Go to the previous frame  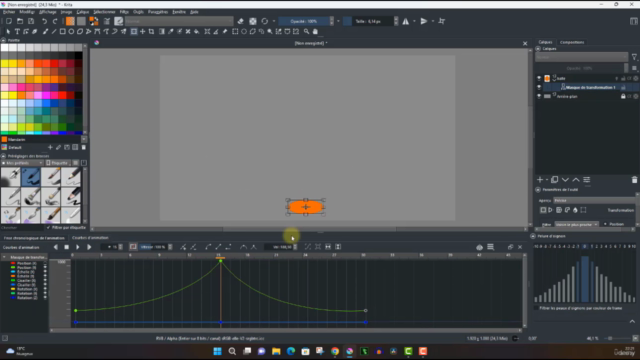56,247
